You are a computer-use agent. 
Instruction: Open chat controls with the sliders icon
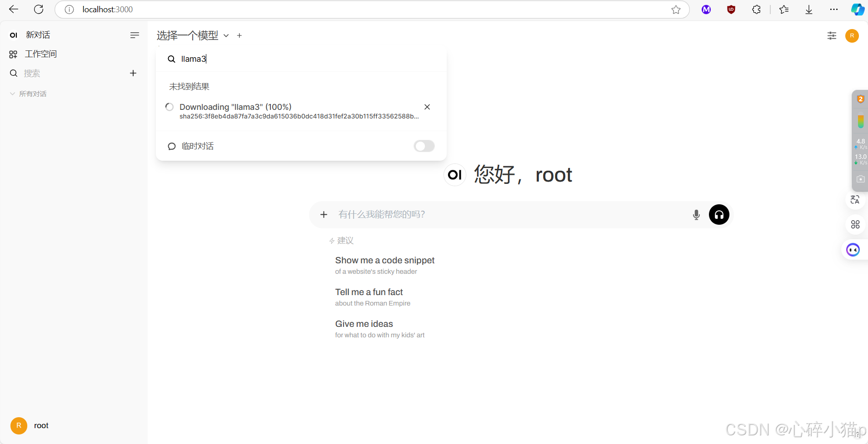(832, 35)
